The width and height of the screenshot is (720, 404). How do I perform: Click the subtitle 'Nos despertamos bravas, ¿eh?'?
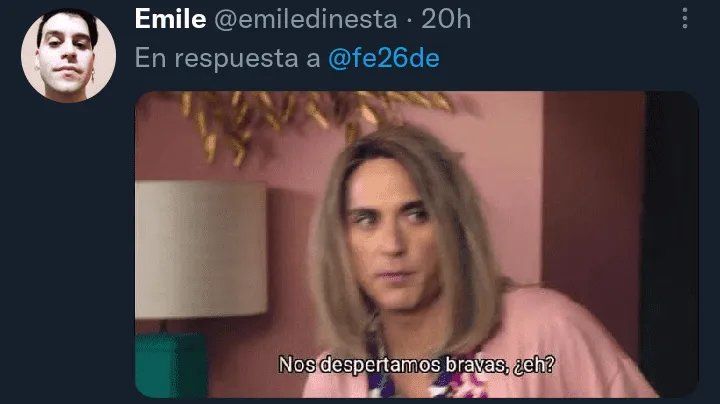pyautogui.click(x=416, y=365)
